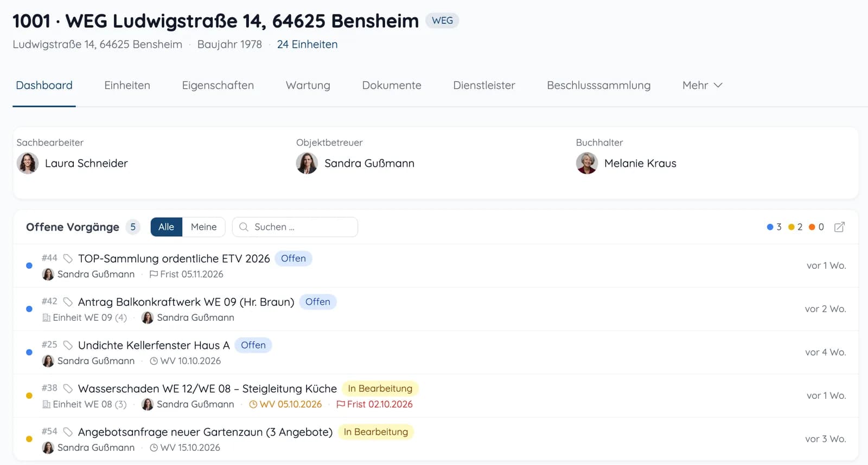Open TOP-Sammlung ordentliche ETV 2026

(x=174, y=259)
